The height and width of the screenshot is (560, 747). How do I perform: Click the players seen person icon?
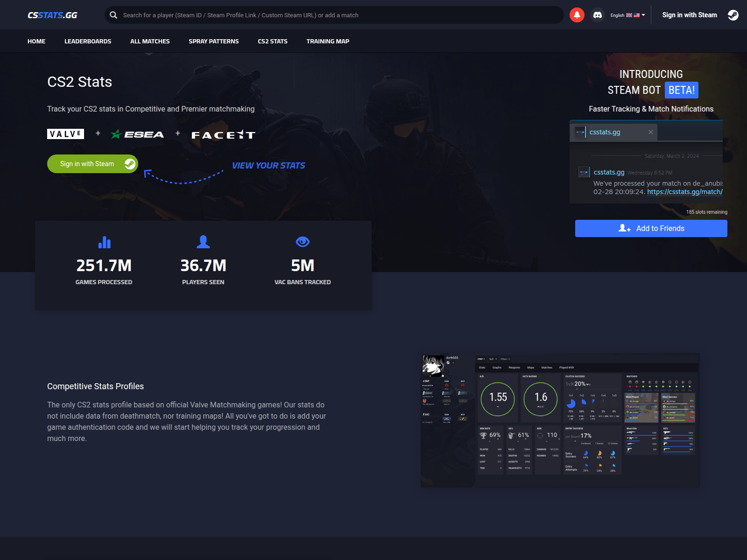203,242
